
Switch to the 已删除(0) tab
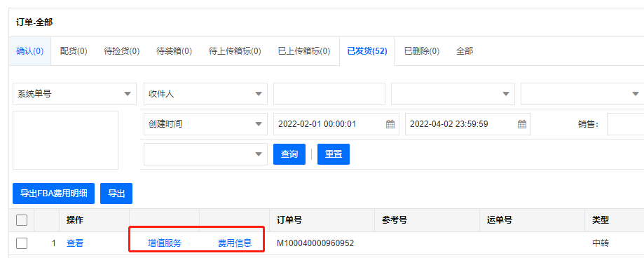click(422, 51)
